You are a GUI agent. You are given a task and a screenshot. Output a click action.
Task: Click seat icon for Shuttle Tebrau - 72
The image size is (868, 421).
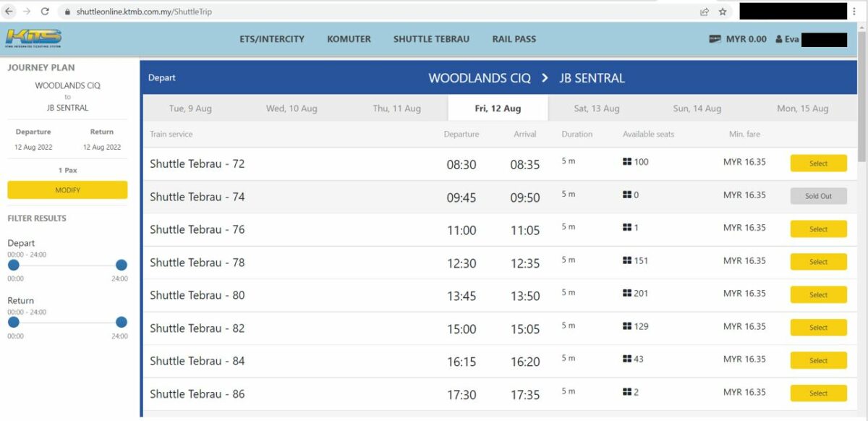[x=627, y=162]
